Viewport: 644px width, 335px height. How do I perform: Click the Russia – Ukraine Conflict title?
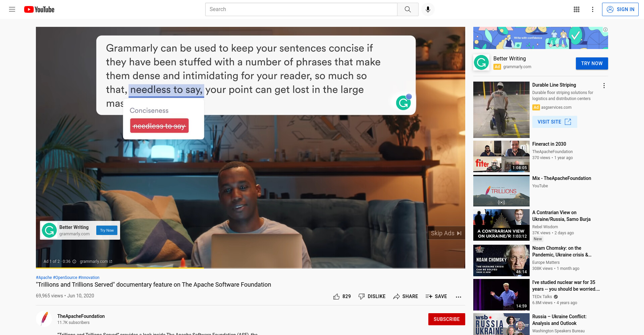pos(559,320)
